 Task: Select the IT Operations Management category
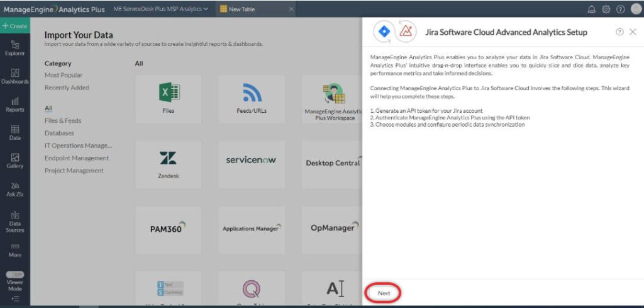coord(79,145)
